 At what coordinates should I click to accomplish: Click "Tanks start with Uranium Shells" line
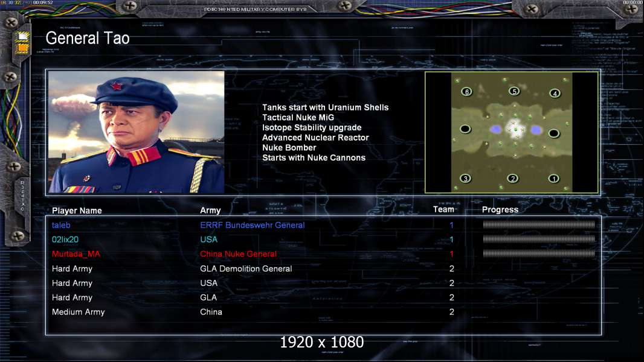325,107
